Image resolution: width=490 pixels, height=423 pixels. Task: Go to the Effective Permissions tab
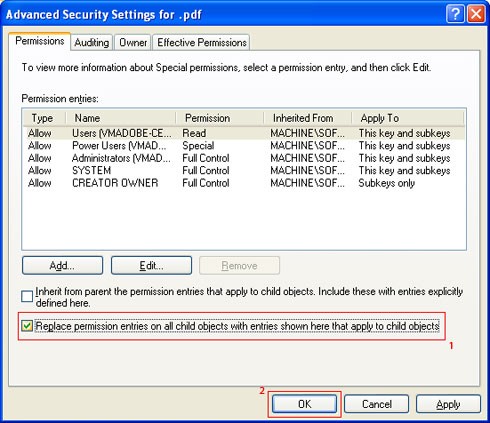(x=202, y=43)
